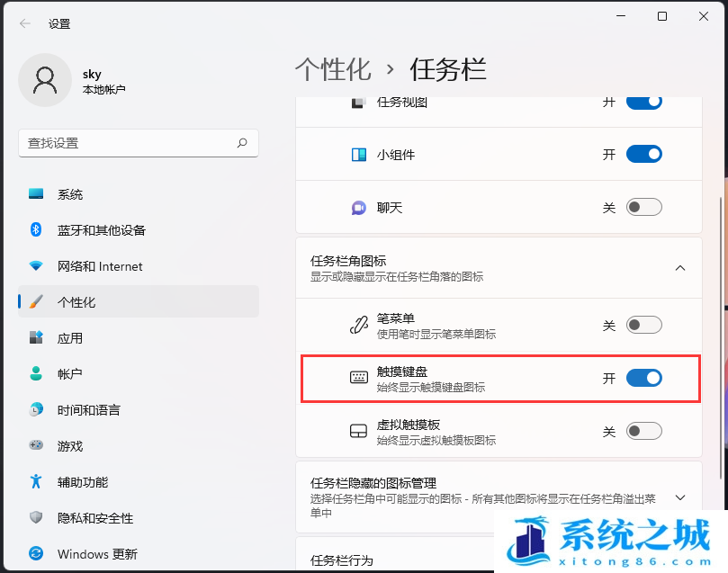Click the vertical scrollbar of settings page
The image size is (728, 573).
(x=721, y=339)
